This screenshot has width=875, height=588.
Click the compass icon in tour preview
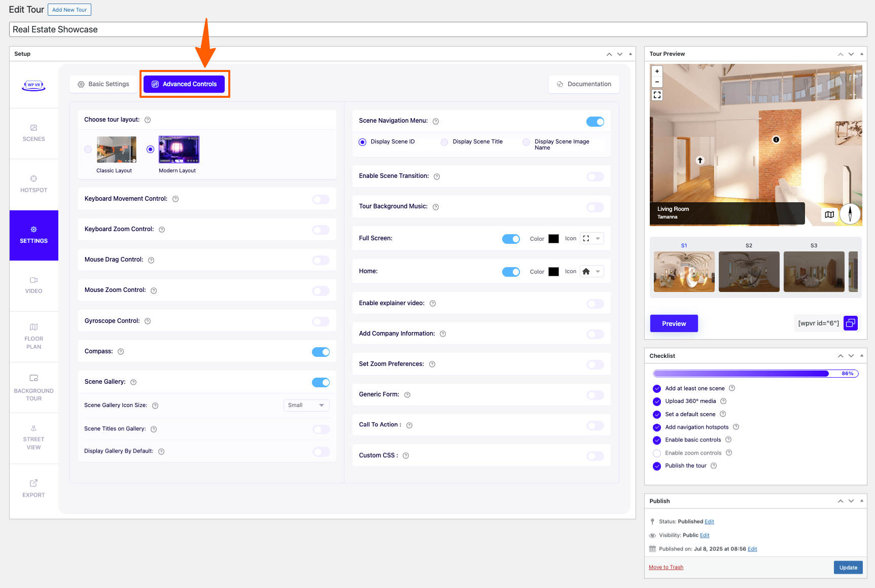click(850, 213)
